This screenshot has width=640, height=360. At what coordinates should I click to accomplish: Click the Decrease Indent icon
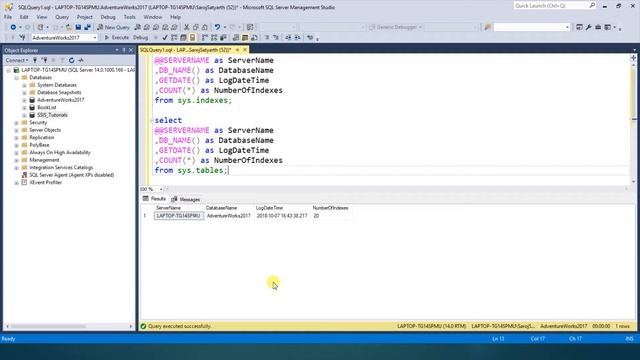[x=288, y=38]
